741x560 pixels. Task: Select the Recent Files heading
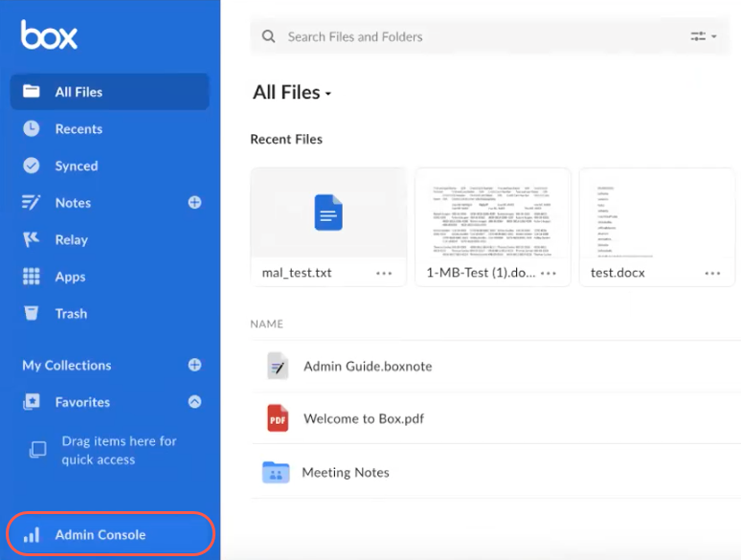286,140
